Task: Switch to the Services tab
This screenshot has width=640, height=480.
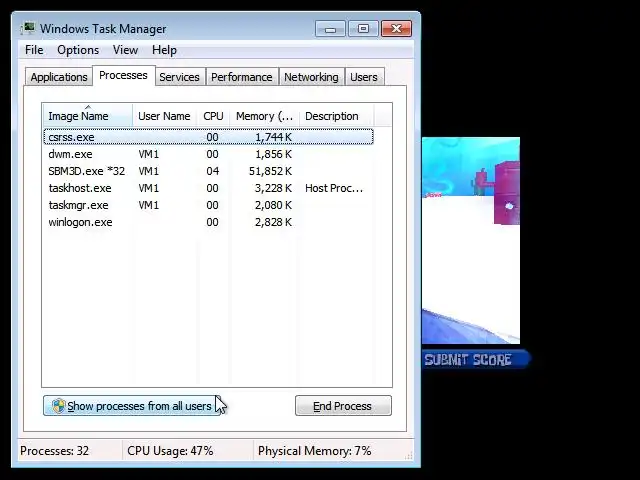Action: point(179,77)
